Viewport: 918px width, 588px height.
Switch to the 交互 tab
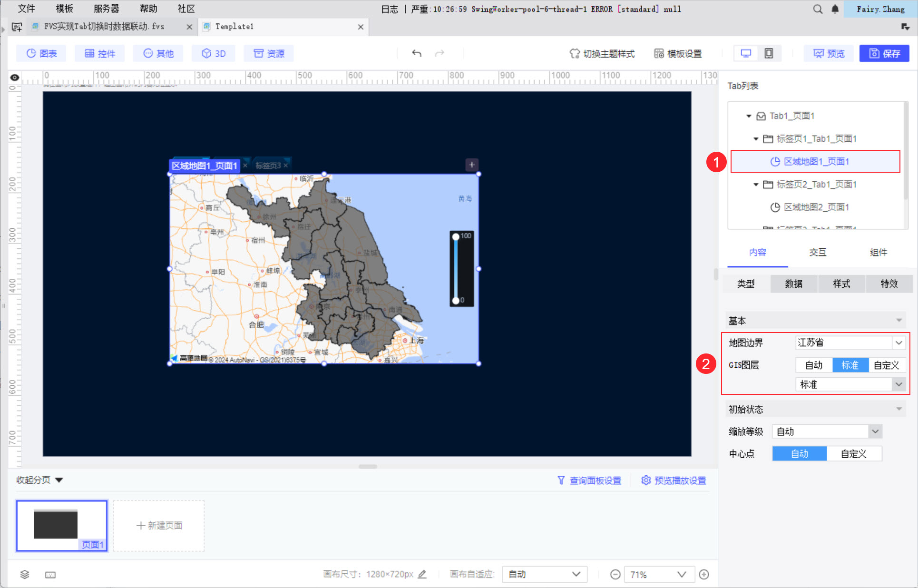point(818,253)
